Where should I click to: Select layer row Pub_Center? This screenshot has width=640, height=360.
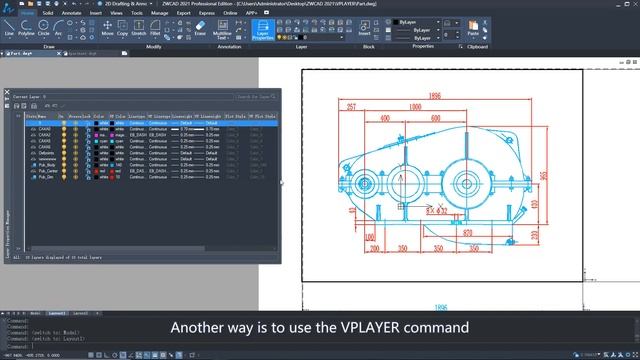pos(151,171)
